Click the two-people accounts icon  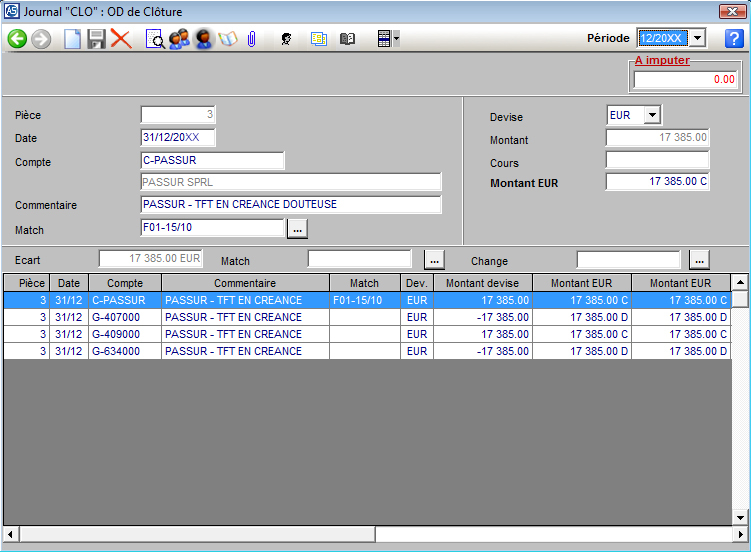point(179,39)
